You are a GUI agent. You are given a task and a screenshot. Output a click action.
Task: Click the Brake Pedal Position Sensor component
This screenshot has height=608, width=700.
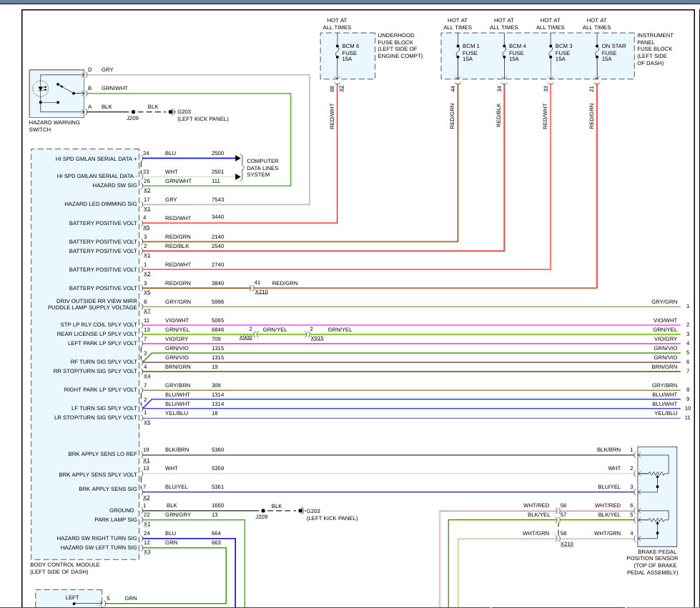[656, 497]
